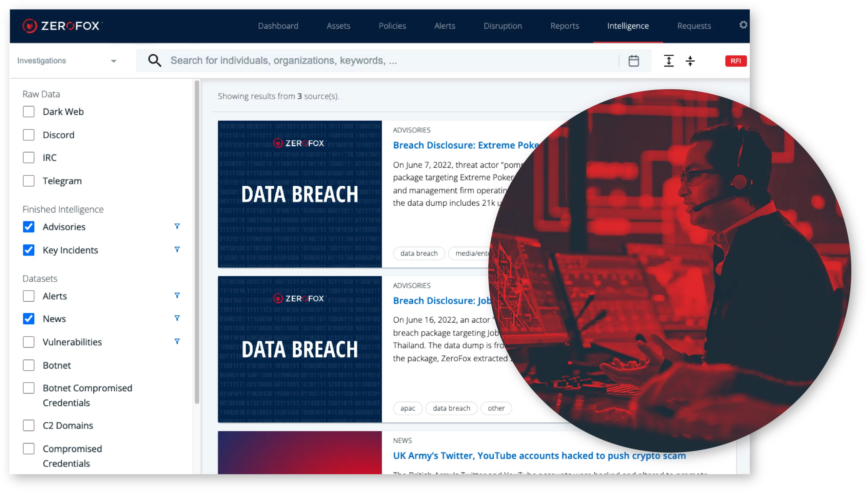
Task: Check the Alerts dataset checkbox
Action: tap(28, 296)
